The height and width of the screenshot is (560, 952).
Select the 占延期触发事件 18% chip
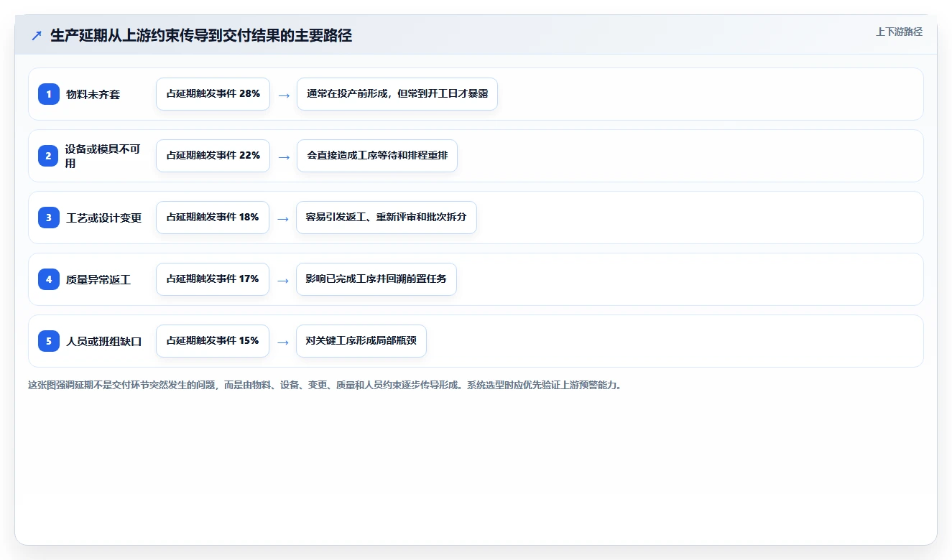[x=213, y=218]
